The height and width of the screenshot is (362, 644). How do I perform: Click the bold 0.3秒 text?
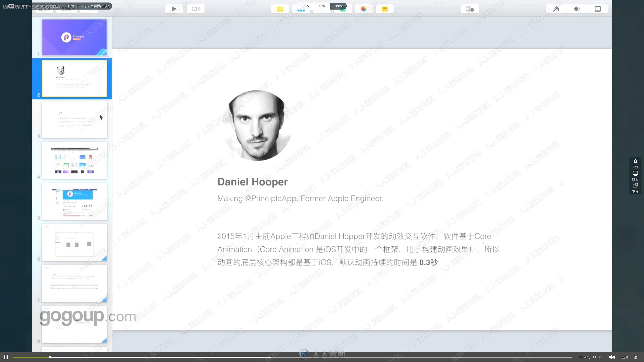428,262
